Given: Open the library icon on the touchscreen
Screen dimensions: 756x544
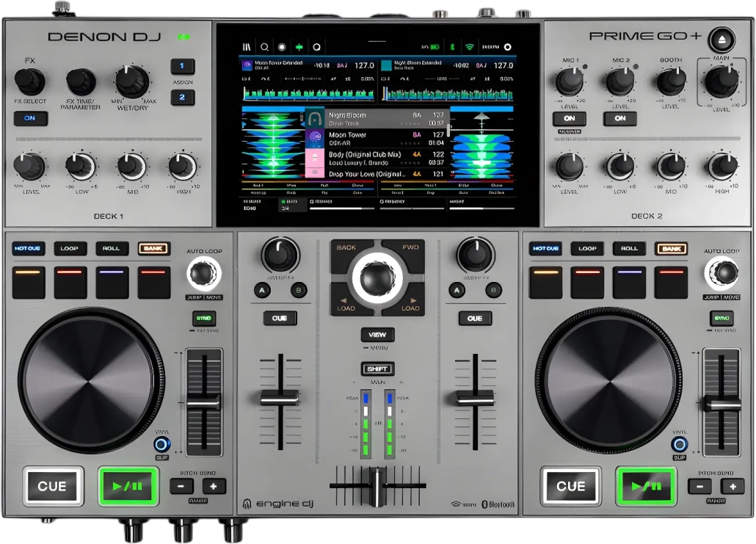Looking at the screenshot, I should [247, 46].
